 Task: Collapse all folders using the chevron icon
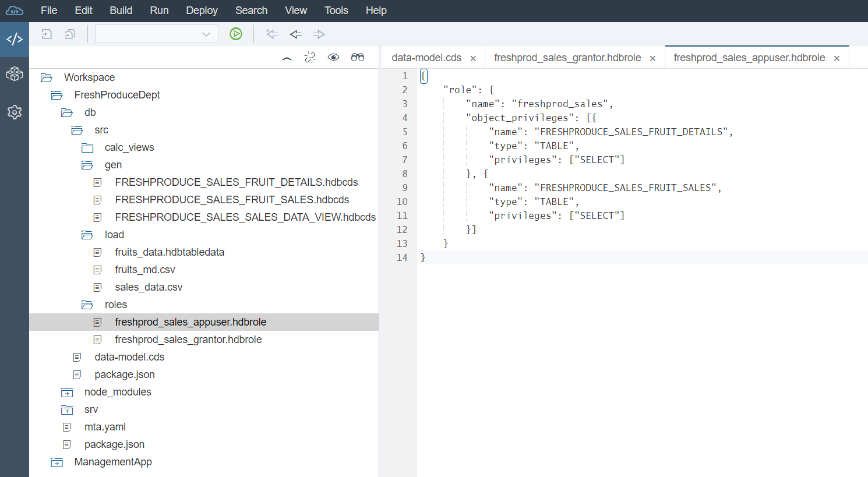click(x=287, y=58)
